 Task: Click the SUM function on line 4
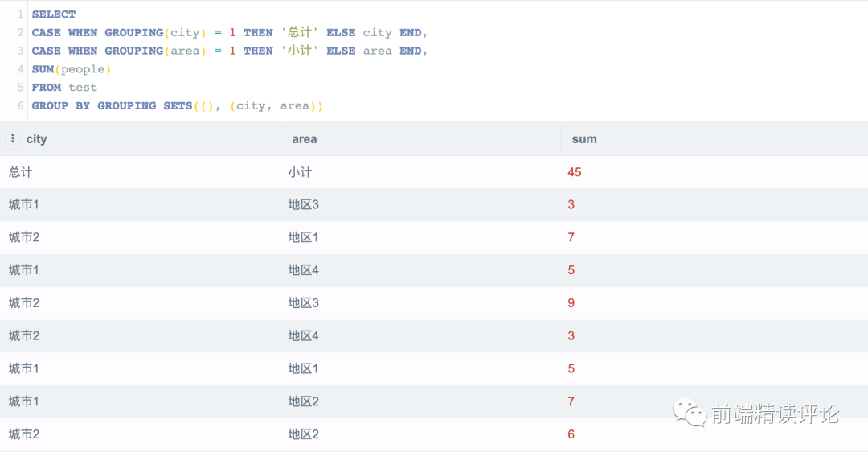(43, 69)
